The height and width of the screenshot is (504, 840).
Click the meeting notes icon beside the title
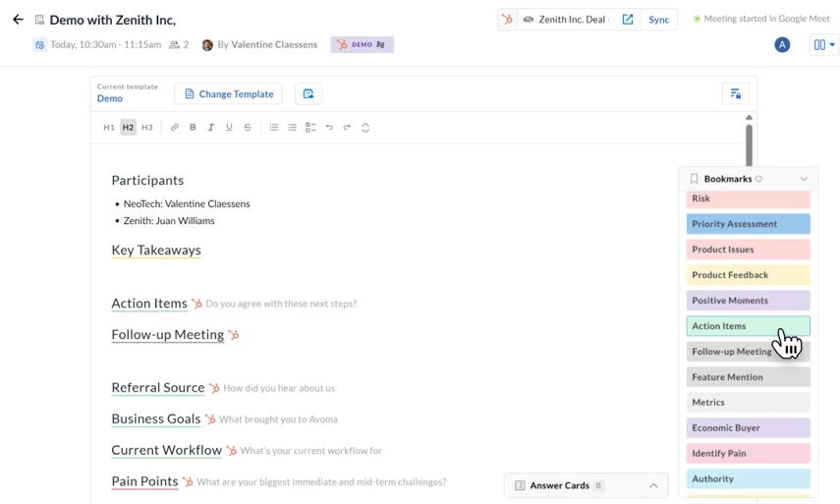(39, 20)
